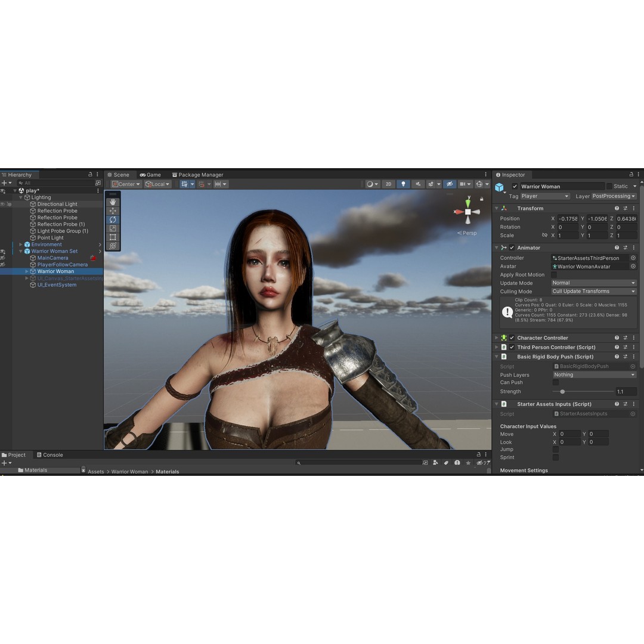Enable Apply Root Motion checkbox
This screenshot has height=644, width=644.
553,275
